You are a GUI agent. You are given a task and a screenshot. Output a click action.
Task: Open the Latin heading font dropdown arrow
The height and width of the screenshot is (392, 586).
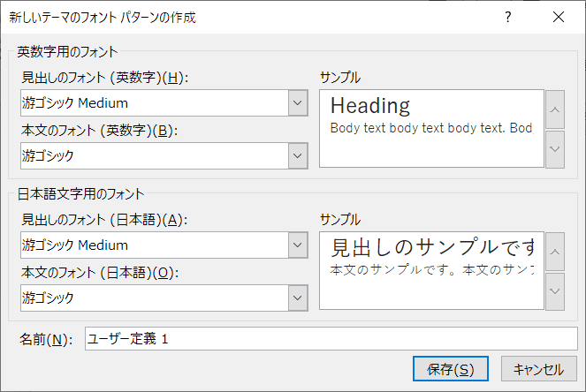coord(298,103)
